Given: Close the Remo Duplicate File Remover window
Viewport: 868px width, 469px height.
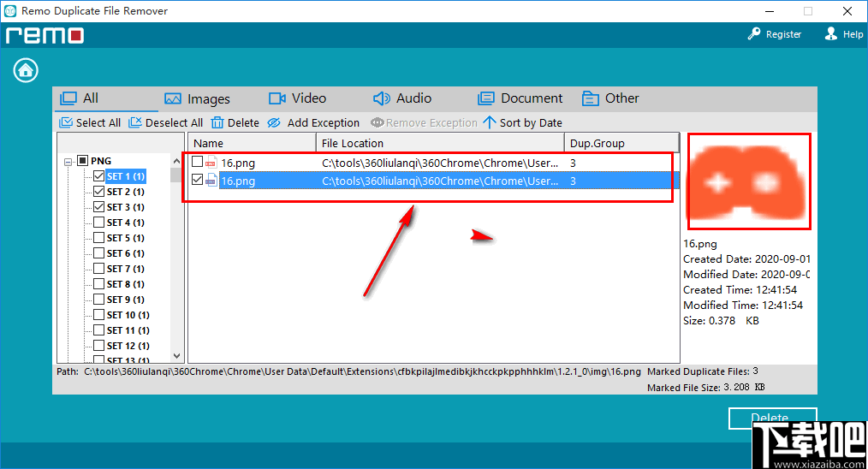Looking at the screenshot, I should click(x=847, y=11).
